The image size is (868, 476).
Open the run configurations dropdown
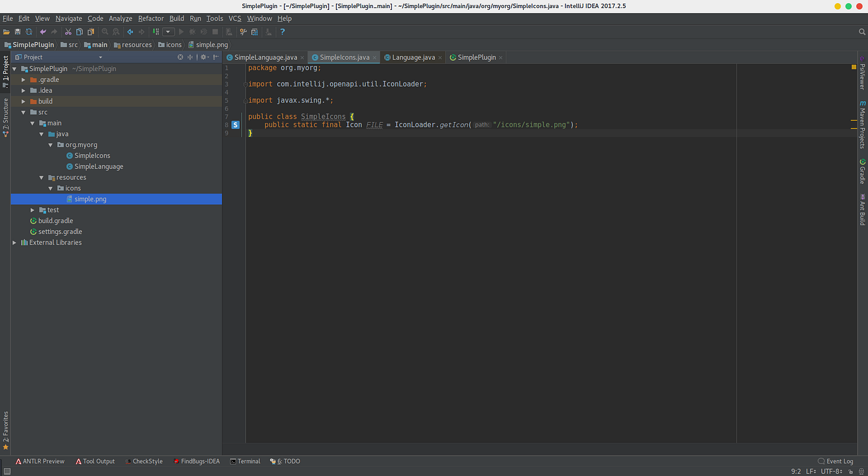click(x=167, y=31)
